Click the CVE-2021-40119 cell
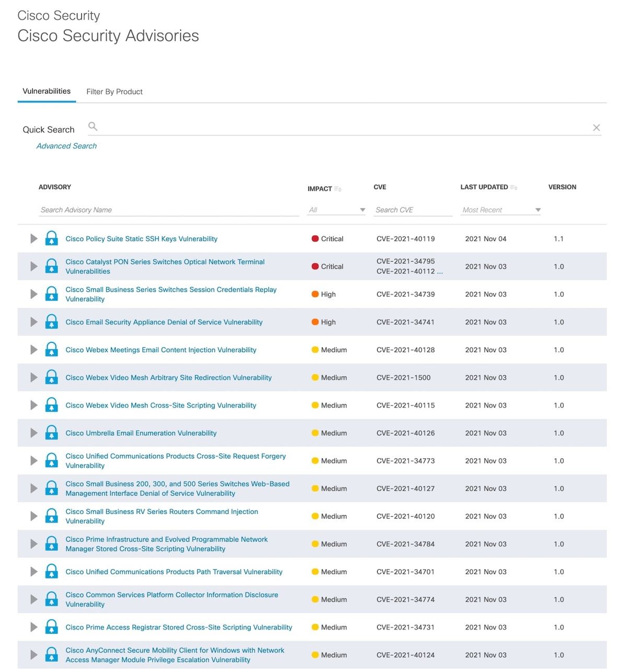The height and width of the screenshot is (672, 627). coord(405,239)
